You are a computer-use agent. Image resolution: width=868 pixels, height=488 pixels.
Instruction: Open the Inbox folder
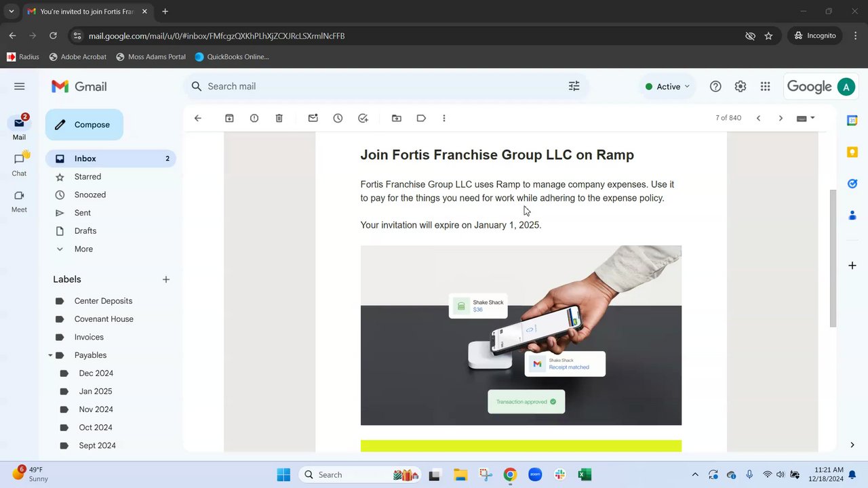[x=111, y=159]
